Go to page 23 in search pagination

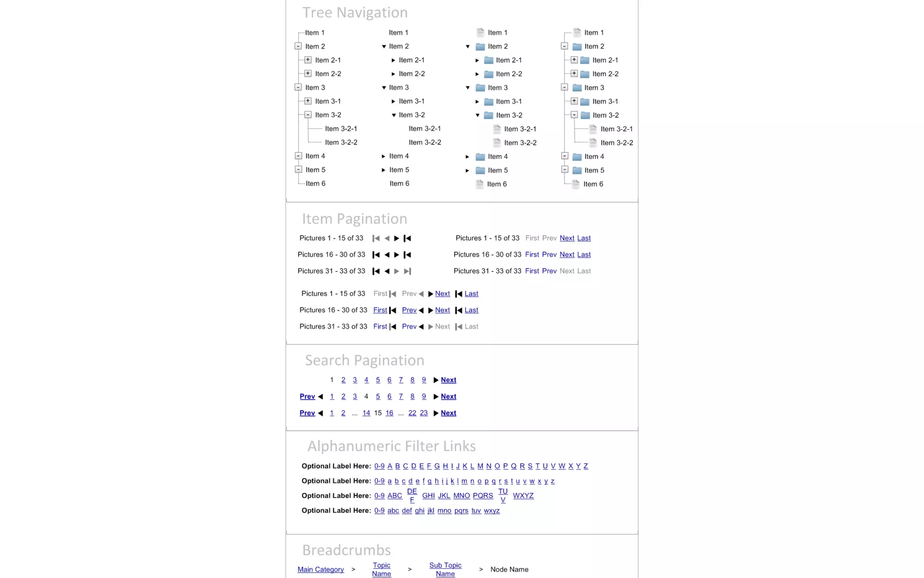[x=424, y=413]
